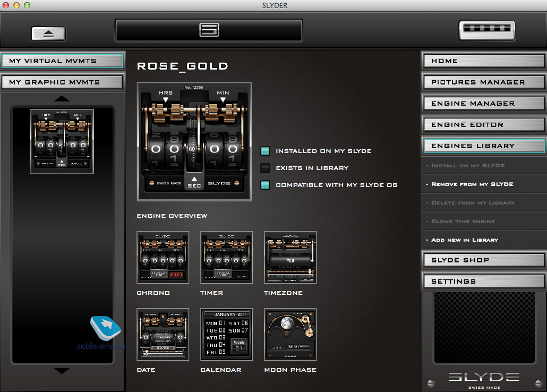
Task: Open ENGINE EDITOR
Action: [484, 125]
